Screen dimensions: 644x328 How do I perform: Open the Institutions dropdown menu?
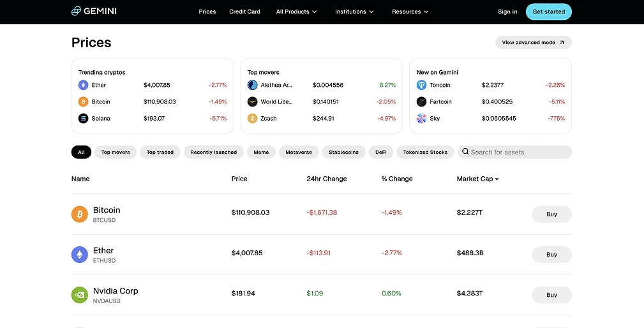click(x=354, y=11)
